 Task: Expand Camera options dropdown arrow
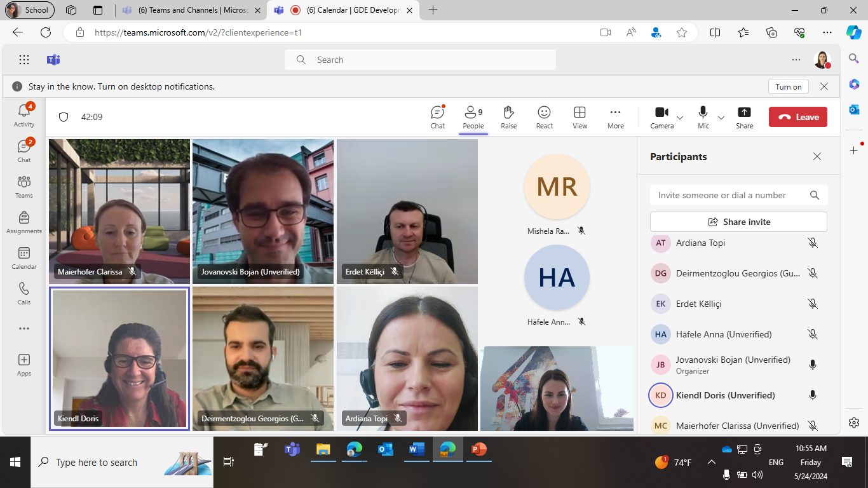(680, 118)
